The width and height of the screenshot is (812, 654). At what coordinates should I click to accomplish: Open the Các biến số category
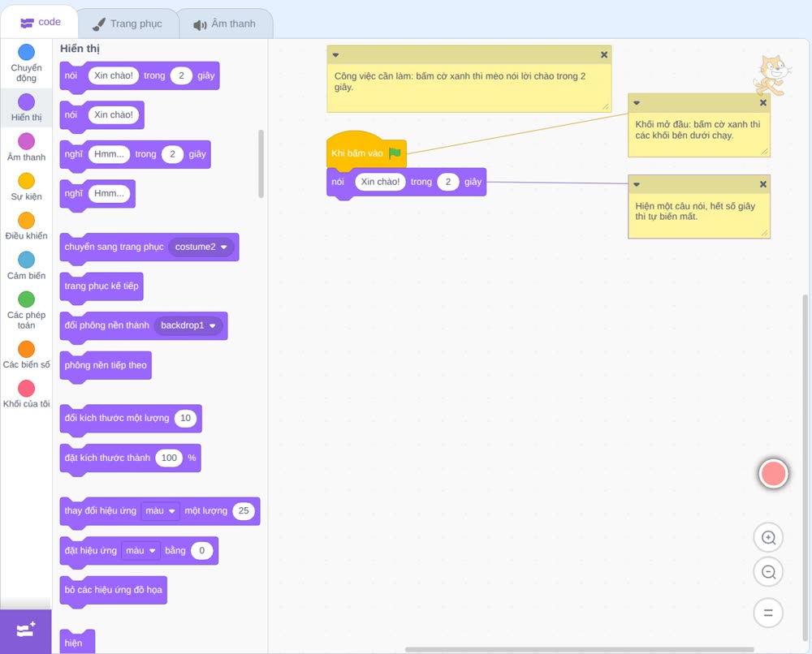click(x=26, y=355)
